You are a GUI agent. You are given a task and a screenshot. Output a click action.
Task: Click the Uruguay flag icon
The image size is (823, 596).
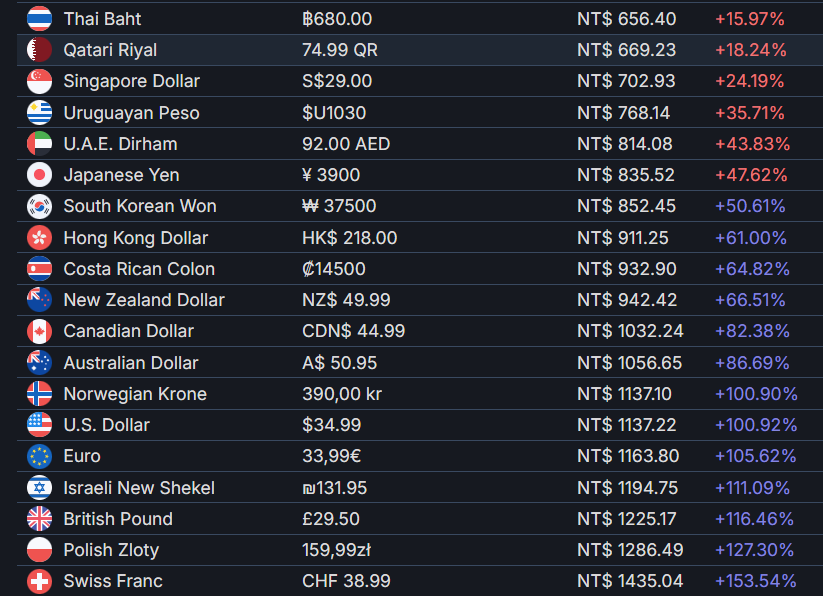tap(39, 113)
